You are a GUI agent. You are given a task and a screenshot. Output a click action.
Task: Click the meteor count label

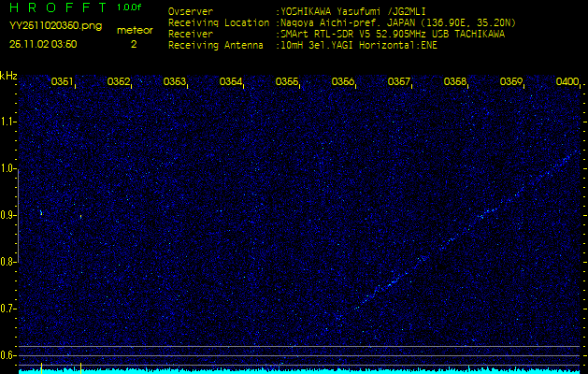point(135,30)
